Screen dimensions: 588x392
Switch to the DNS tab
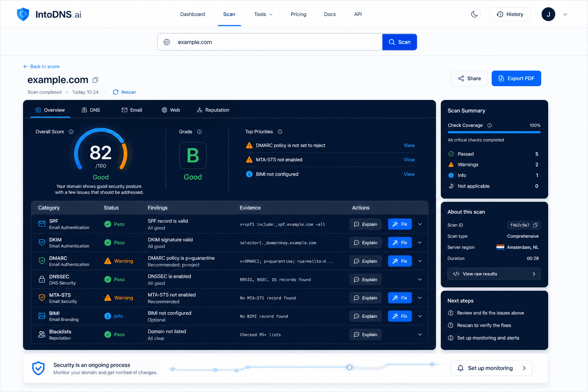point(91,110)
